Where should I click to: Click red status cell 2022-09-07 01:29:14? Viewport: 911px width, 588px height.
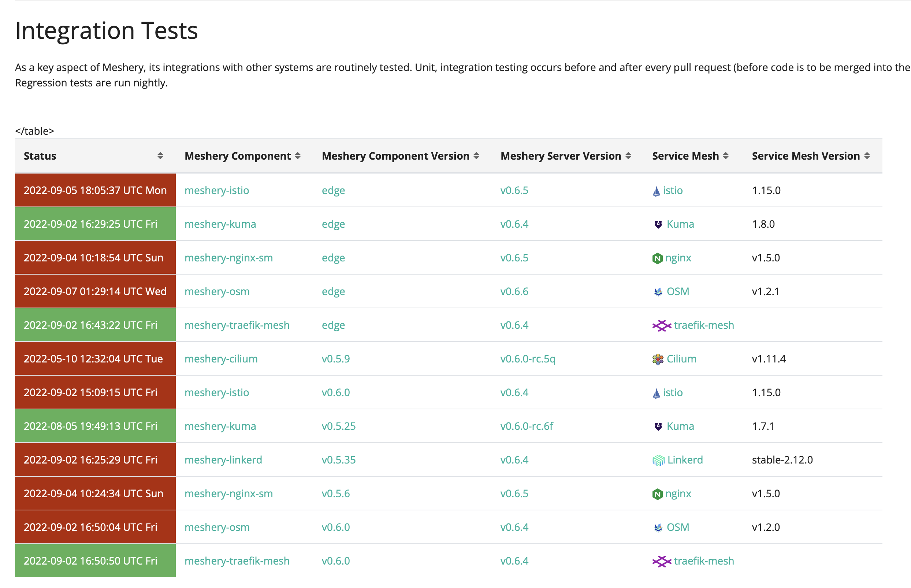[95, 291]
